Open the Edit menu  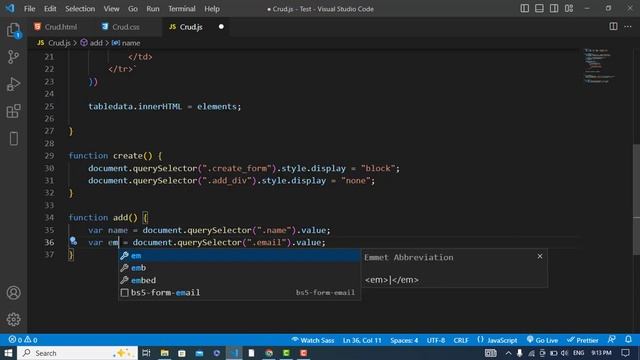pos(50,9)
